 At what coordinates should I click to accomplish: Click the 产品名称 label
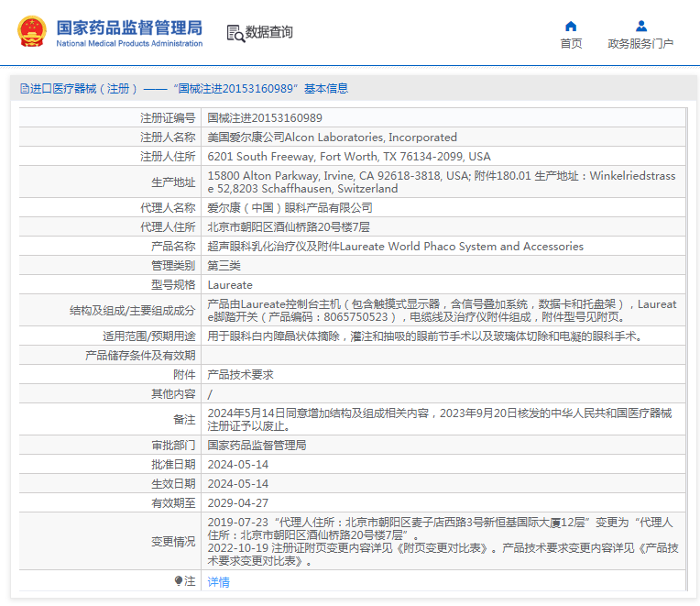pos(173,246)
